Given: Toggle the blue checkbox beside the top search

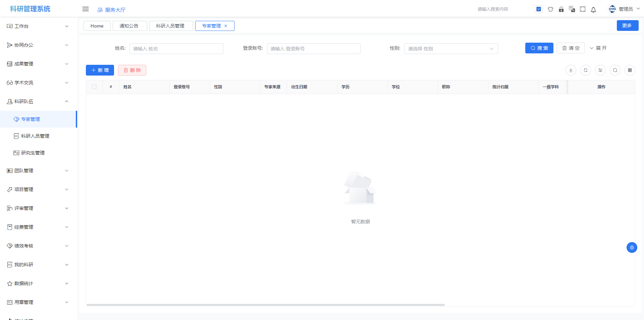Looking at the screenshot, I should pyautogui.click(x=539, y=9).
